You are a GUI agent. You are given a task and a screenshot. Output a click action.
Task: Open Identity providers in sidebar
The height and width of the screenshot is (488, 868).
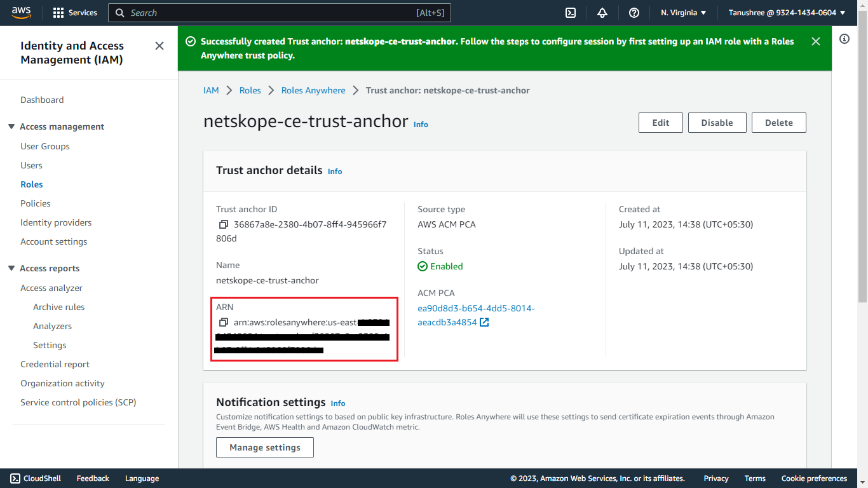tap(56, 222)
